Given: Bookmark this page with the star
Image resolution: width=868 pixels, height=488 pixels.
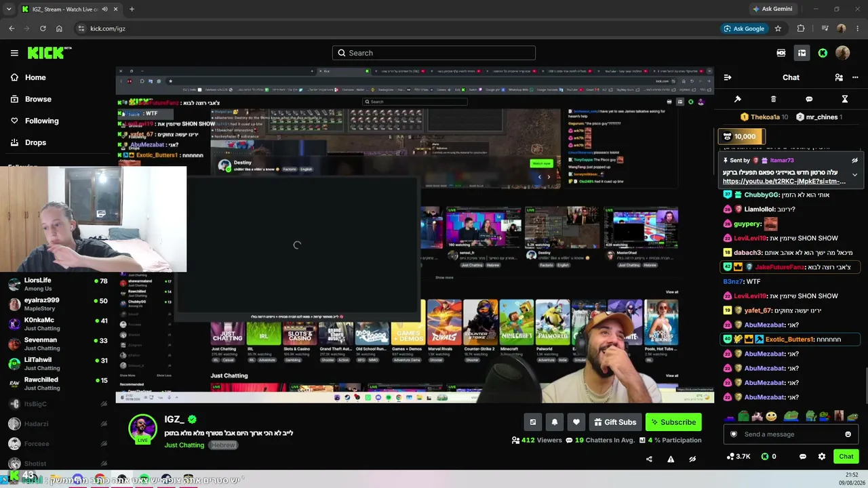Looking at the screenshot, I should 778,28.
